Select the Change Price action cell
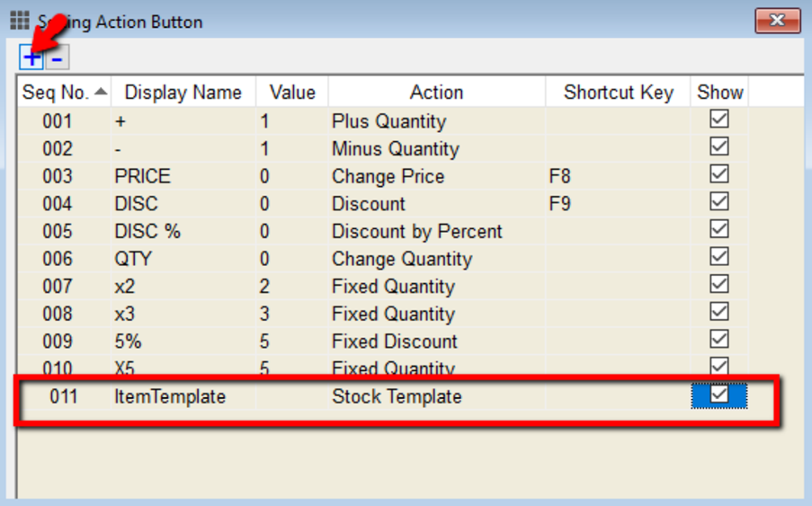812x506 pixels. tap(388, 176)
